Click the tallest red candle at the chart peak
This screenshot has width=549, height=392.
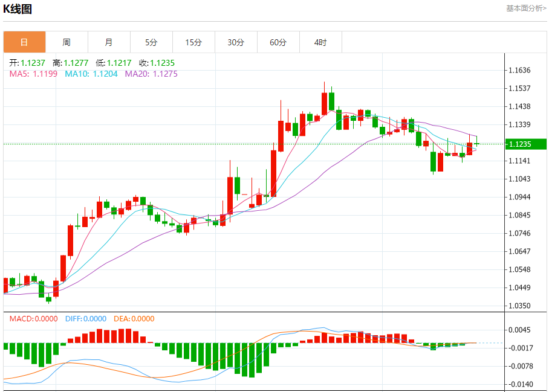(x=324, y=103)
